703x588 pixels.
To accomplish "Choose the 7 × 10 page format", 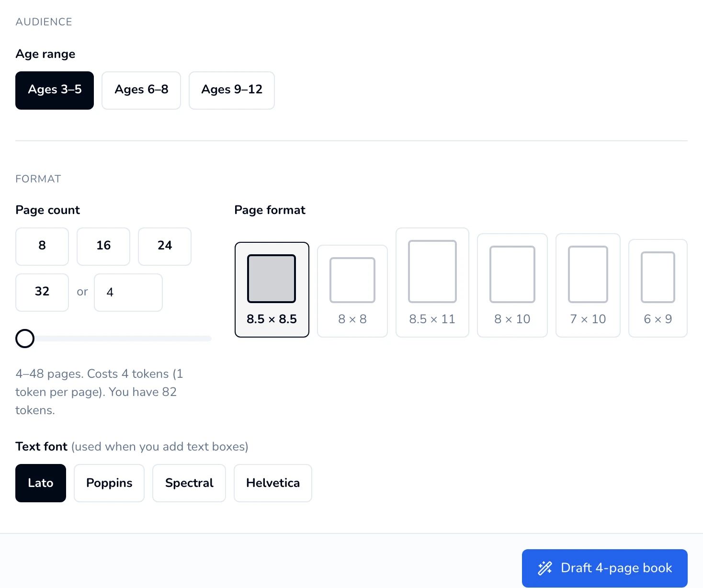I will tap(588, 285).
